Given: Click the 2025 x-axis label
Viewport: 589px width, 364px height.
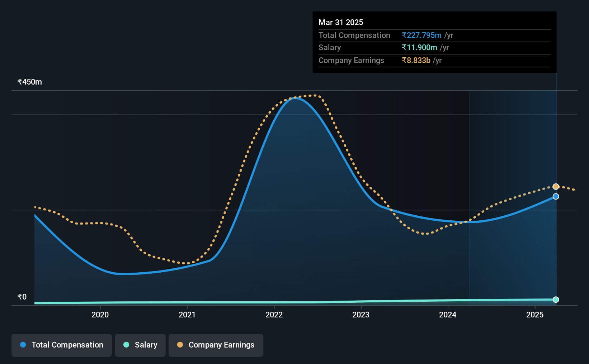Looking at the screenshot, I should point(535,315).
